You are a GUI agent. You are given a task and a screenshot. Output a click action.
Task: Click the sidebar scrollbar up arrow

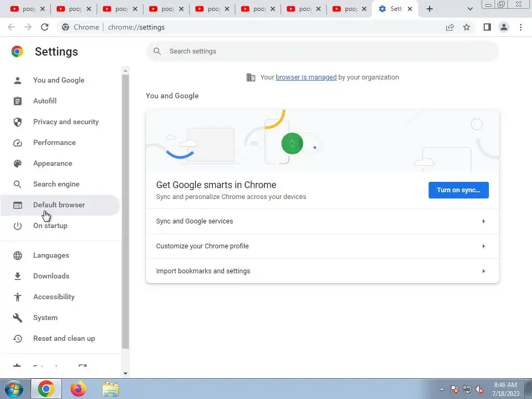[x=125, y=71]
